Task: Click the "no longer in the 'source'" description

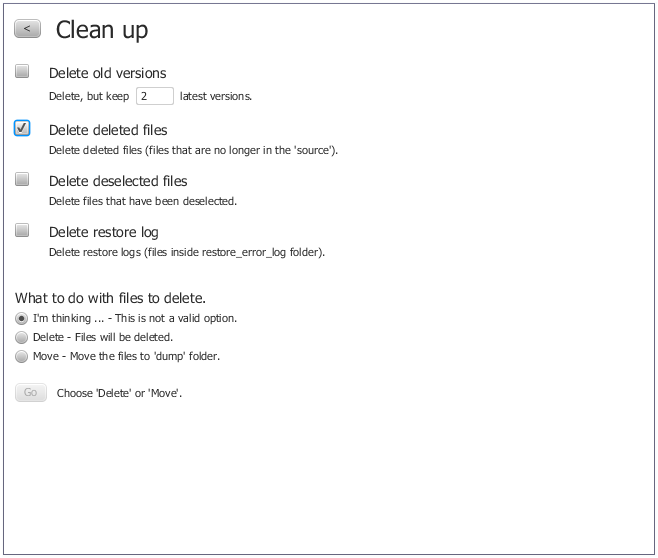Action: [194, 150]
